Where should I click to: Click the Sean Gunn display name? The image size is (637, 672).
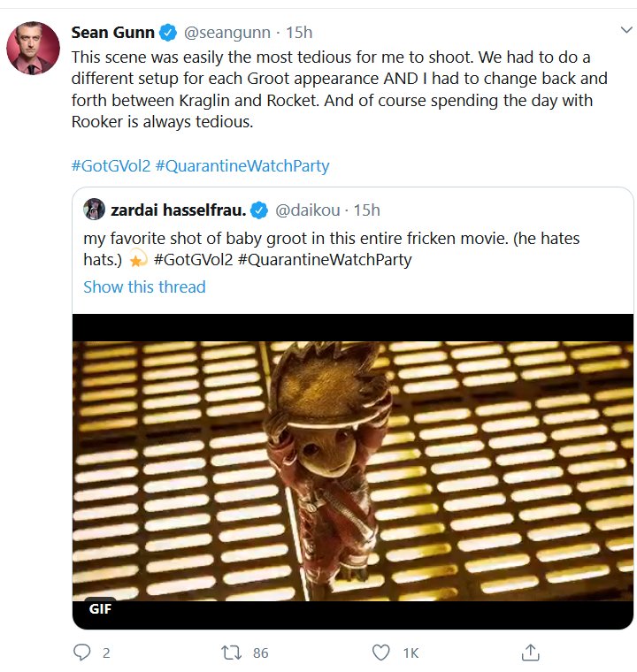click(112, 33)
